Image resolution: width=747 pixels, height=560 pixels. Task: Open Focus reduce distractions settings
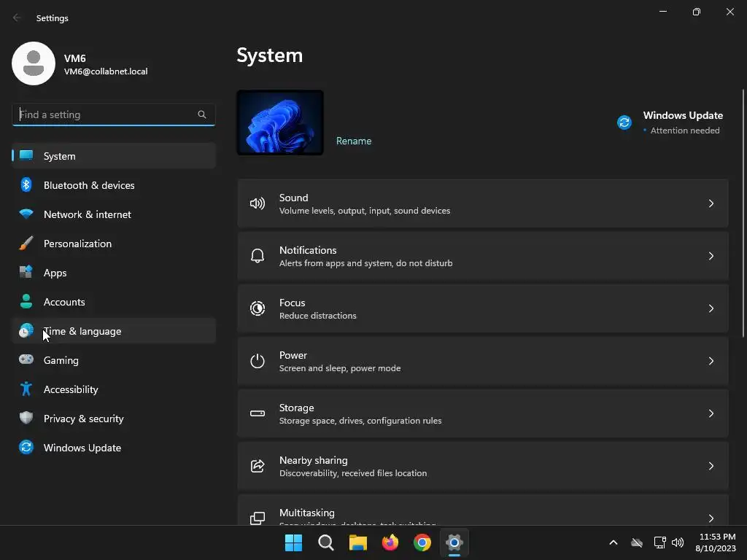pyautogui.click(x=483, y=308)
